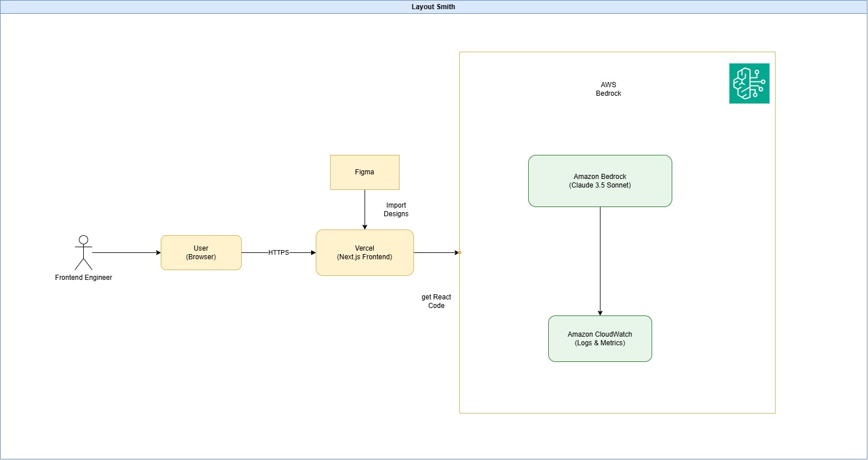868x460 pixels.
Task: Click the HTTPS edge label
Action: point(278,252)
